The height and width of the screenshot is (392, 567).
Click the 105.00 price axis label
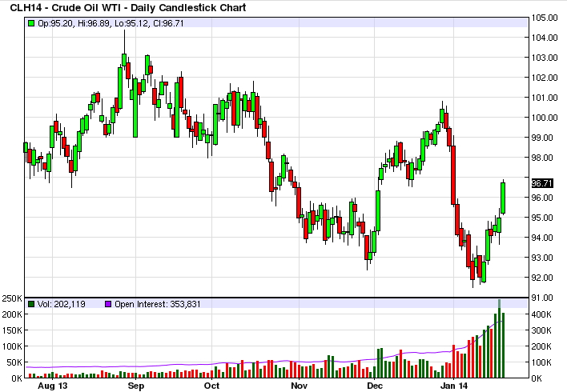click(x=545, y=18)
